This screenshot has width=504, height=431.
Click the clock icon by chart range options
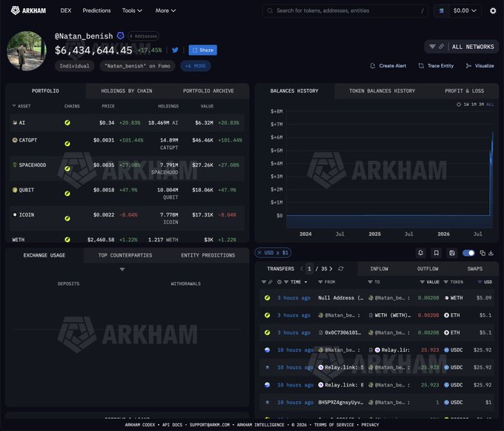pos(459,105)
